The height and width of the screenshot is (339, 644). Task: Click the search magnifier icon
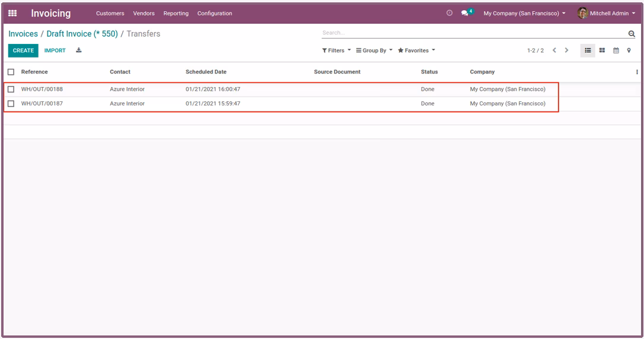click(632, 34)
